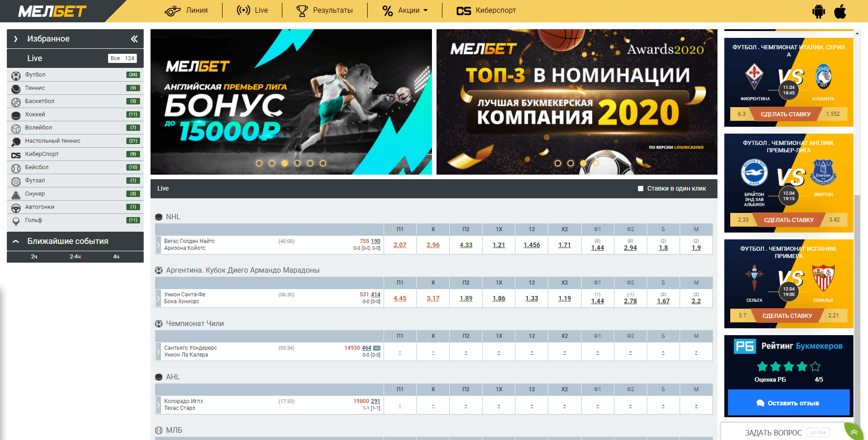Screen dimensions: 868x440
Task: Click the Melbet logo in header
Action: click(x=52, y=11)
